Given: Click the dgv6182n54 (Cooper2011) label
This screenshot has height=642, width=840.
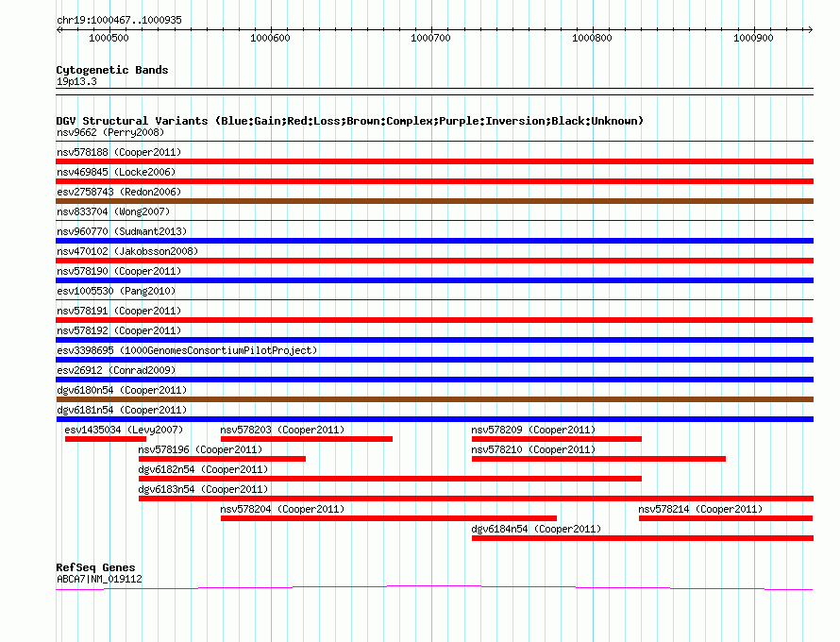Looking at the screenshot, I should [203, 469].
